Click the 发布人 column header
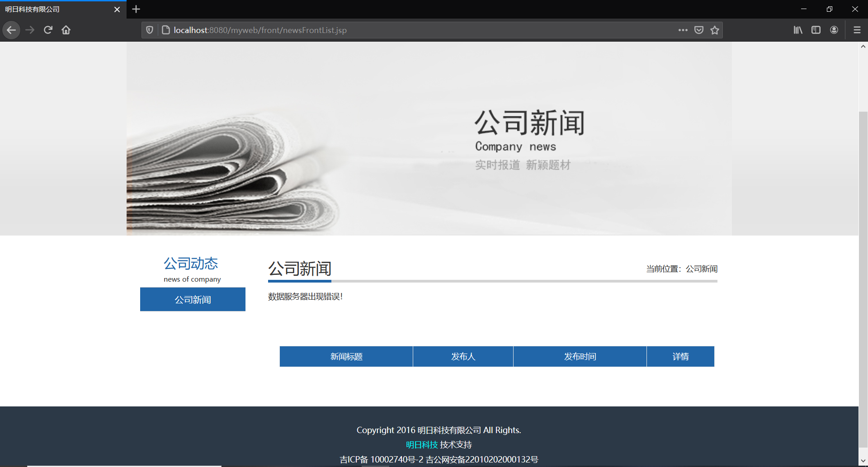Image resolution: width=868 pixels, height=467 pixels. tap(463, 357)
